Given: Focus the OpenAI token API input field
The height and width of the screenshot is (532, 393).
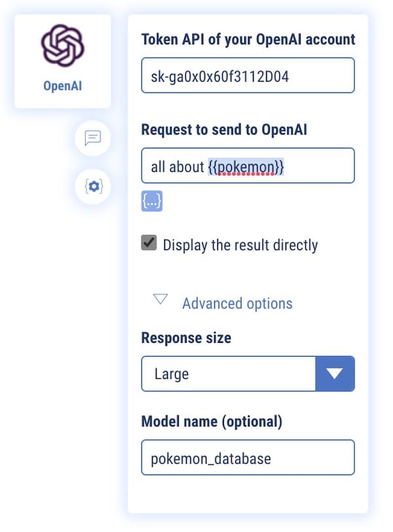Looking at the screenshot, I should tap(248, 76).
